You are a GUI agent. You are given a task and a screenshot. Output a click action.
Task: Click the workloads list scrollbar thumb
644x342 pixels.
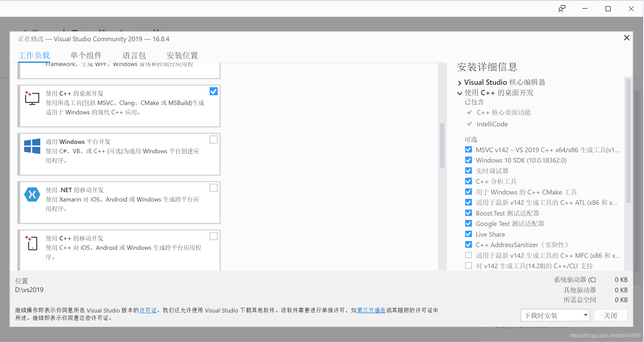pyautogui.click(x=442, y=146)
